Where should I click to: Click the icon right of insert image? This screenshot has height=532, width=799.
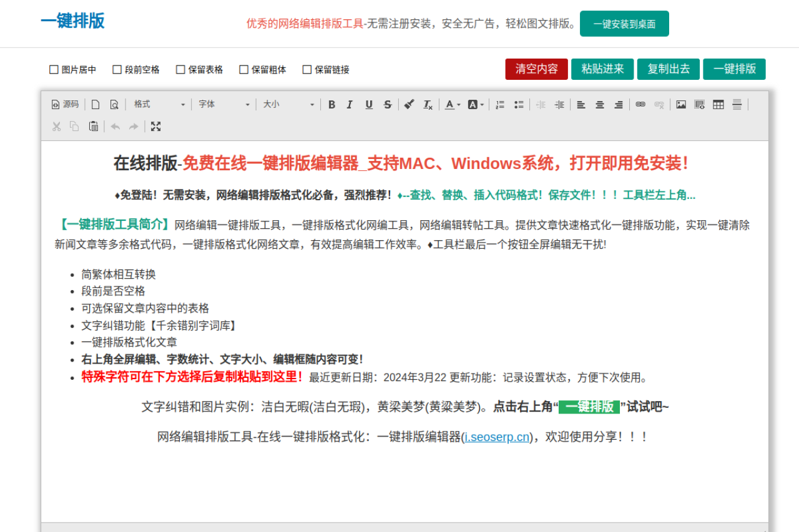(x=700, y=104)
